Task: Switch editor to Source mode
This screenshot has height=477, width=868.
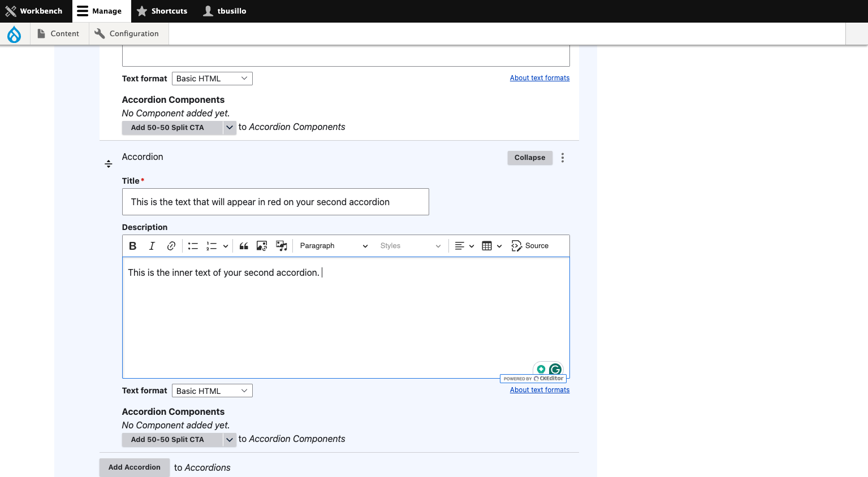Action: pos(530,246)
